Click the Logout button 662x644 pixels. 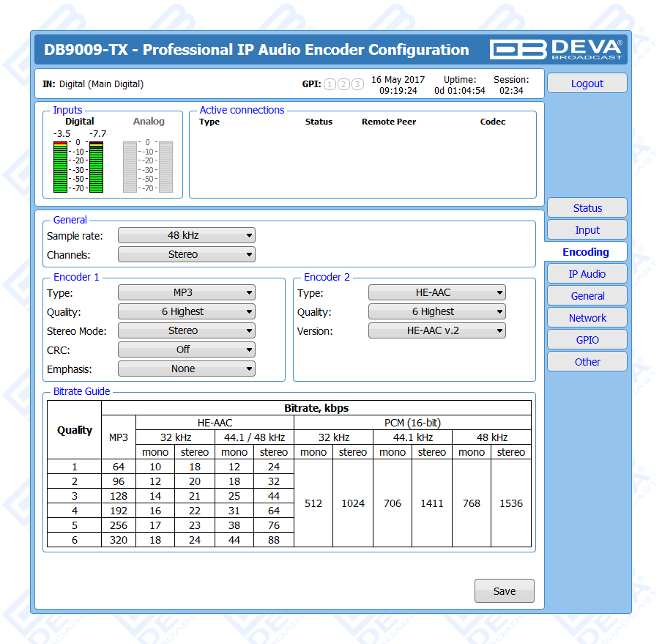coord(587,84)
